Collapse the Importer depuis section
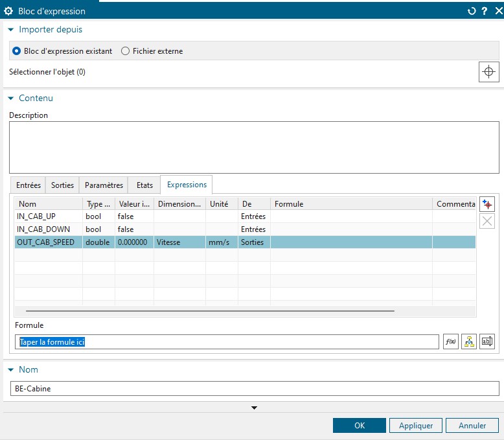This screenshot has width=504, height=440. point(11,30)
